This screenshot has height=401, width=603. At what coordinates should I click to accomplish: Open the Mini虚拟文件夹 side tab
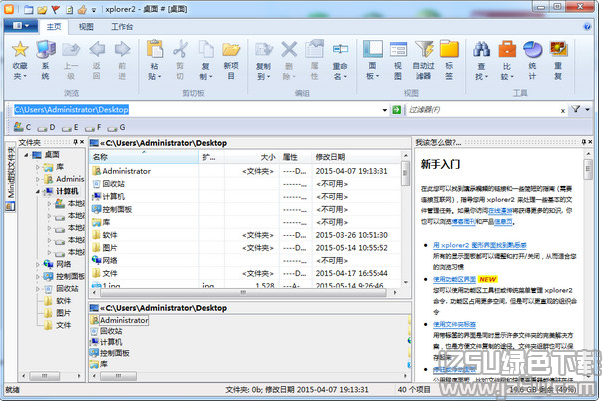pyautogui.click(x=11, y=177)
